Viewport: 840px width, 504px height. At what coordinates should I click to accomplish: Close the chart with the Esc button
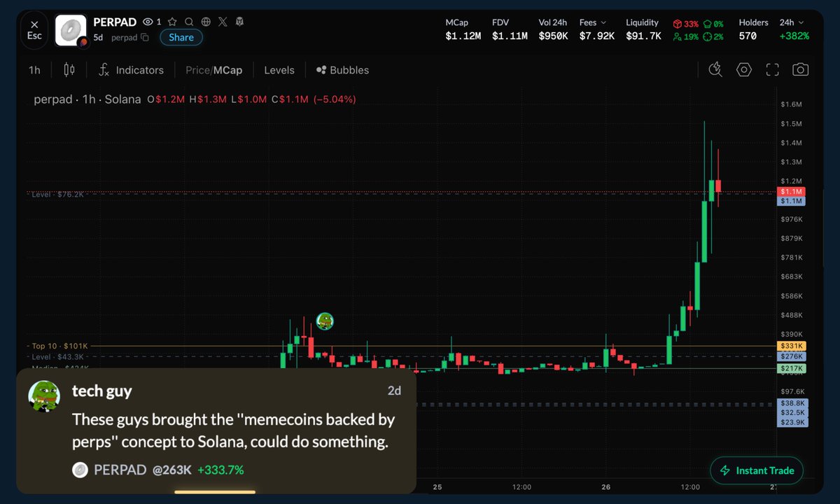[34, 30]
